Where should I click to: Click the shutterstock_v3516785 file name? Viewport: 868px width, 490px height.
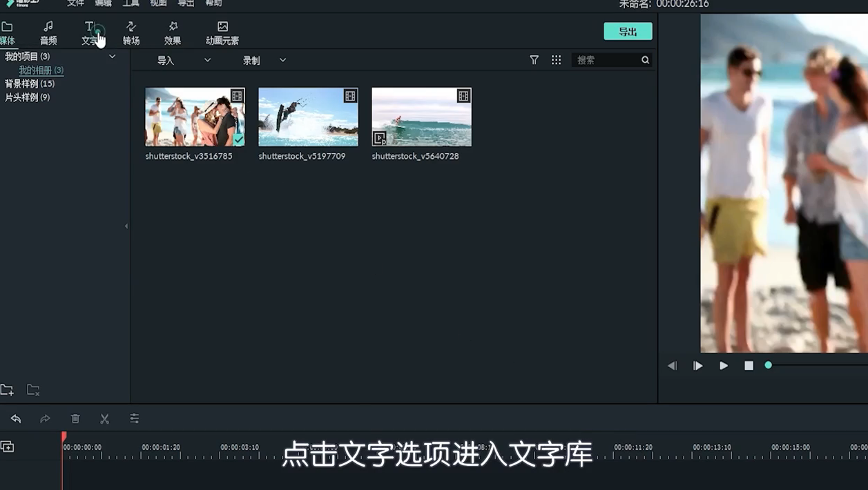coord(189,156)
